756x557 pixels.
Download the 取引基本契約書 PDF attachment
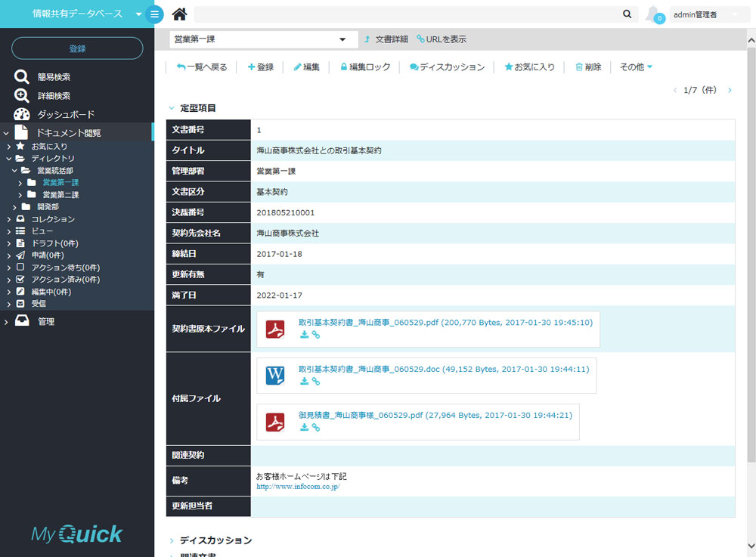[x=304, y=334]
